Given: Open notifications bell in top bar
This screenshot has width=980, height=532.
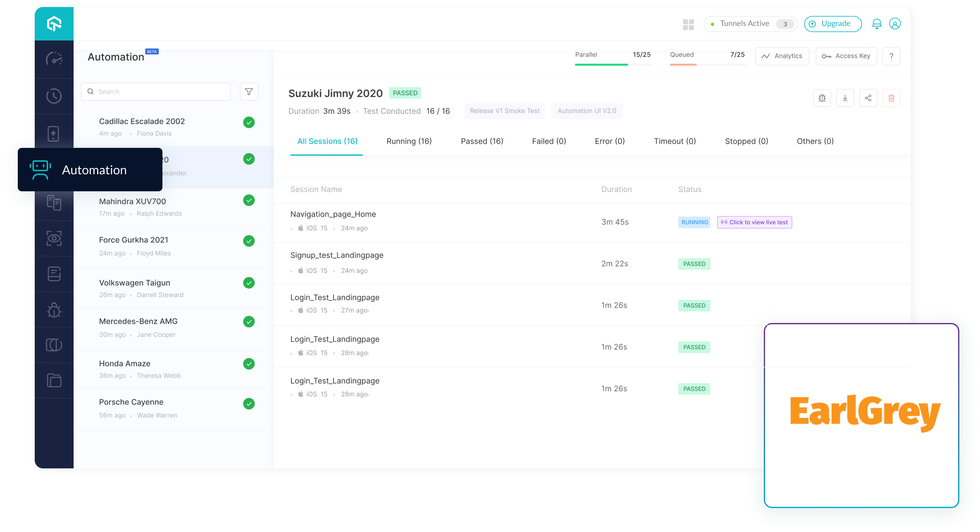Looking at the screenshot, I should pyautogui.click(x=876, y=24).
